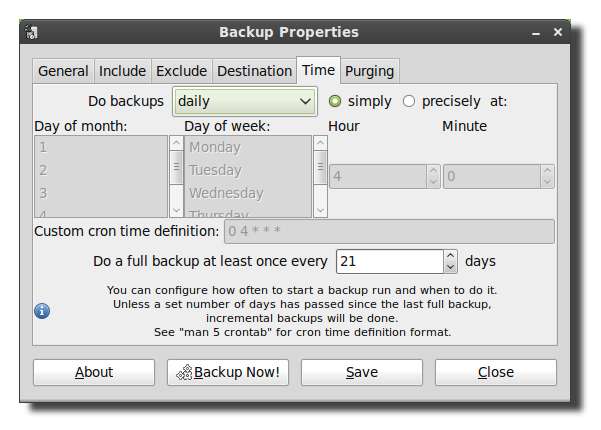The height and width of the screenshot is (430, 601).
Task: Select the 'precisely' radio option
Action: coord(409,101)
